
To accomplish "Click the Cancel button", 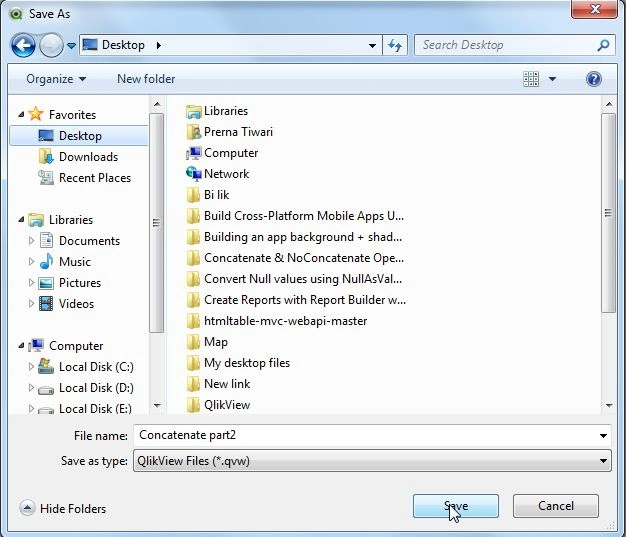I will [555, 506].
